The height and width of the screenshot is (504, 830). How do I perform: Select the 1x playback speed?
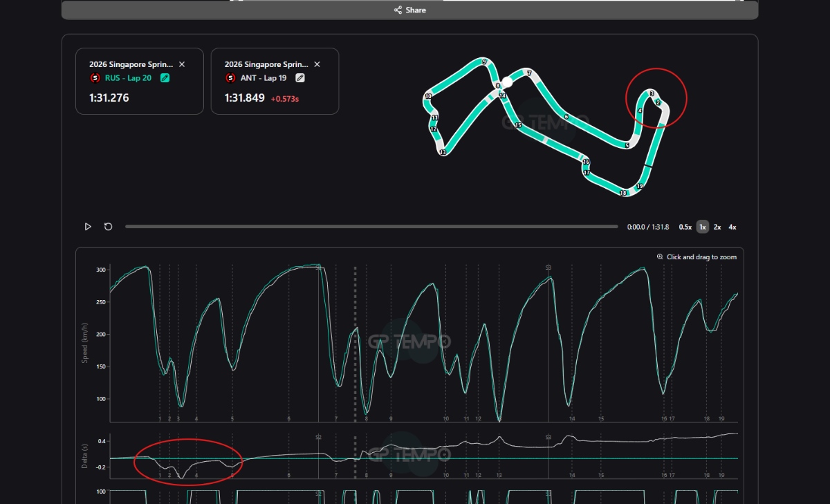pyautogui.click(x=703, y=227)
